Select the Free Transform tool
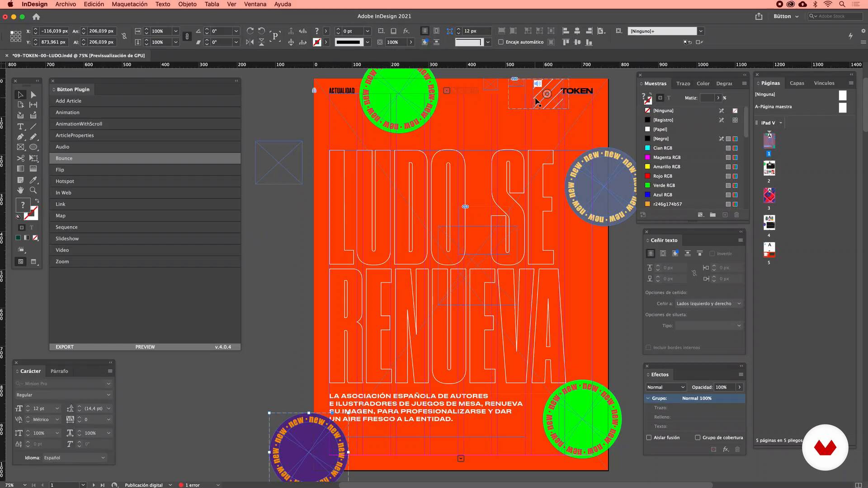 [33, 159]
